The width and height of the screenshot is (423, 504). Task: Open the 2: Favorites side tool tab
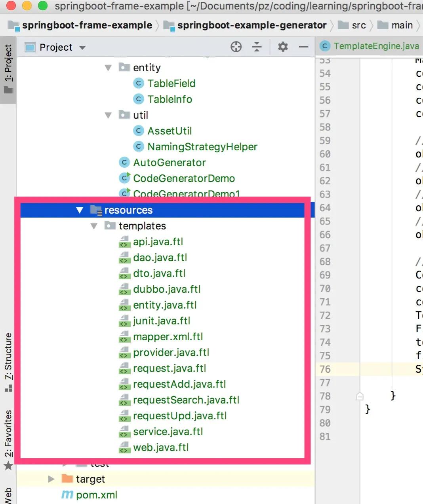pos(8,439)
